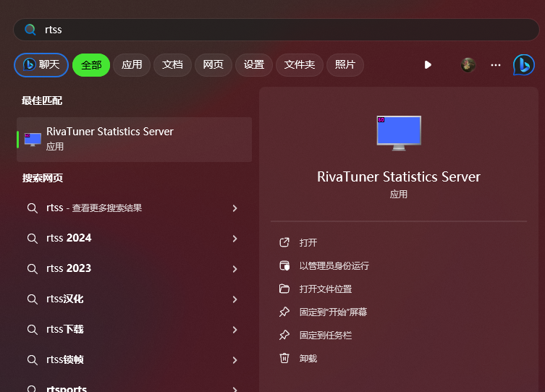The width and height of the screenshot is (545, 392).
Task: Open the Bing 聊天 chat pill
Action: 41,65
